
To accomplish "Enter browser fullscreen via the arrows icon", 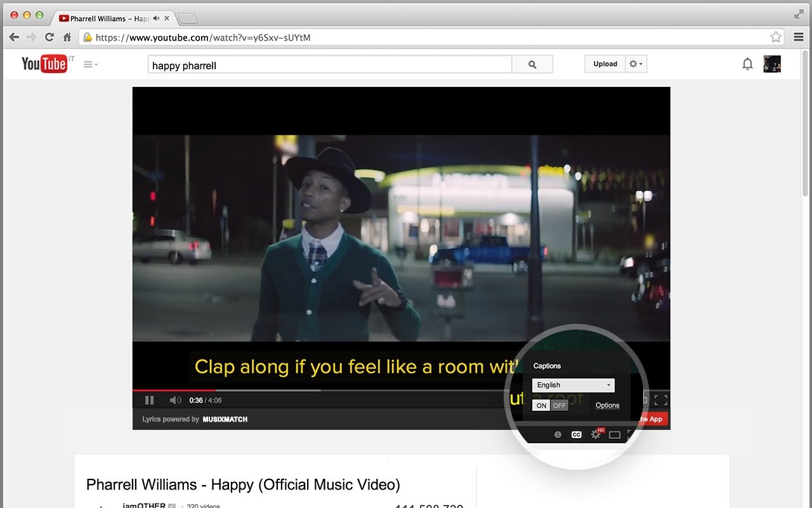I will coord(799,14).
